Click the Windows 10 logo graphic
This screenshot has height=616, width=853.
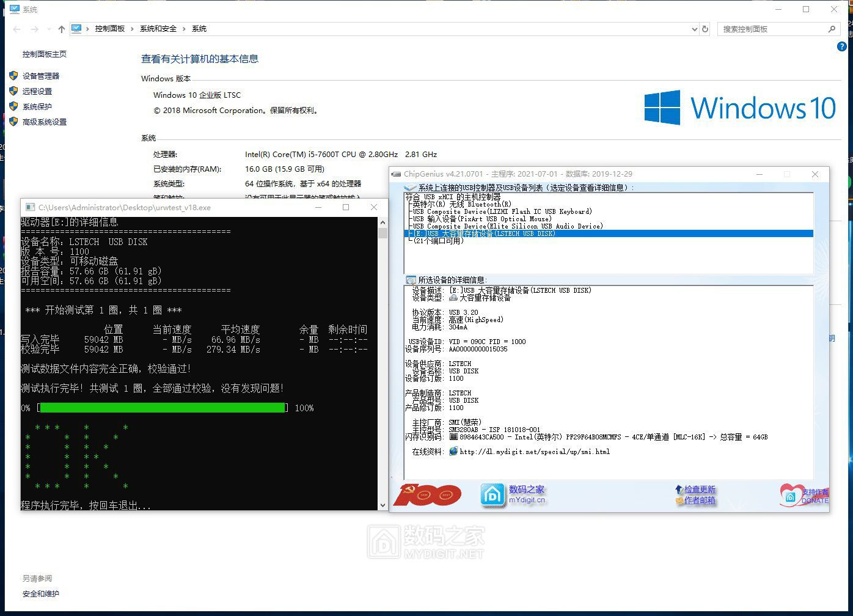[740, 108]
